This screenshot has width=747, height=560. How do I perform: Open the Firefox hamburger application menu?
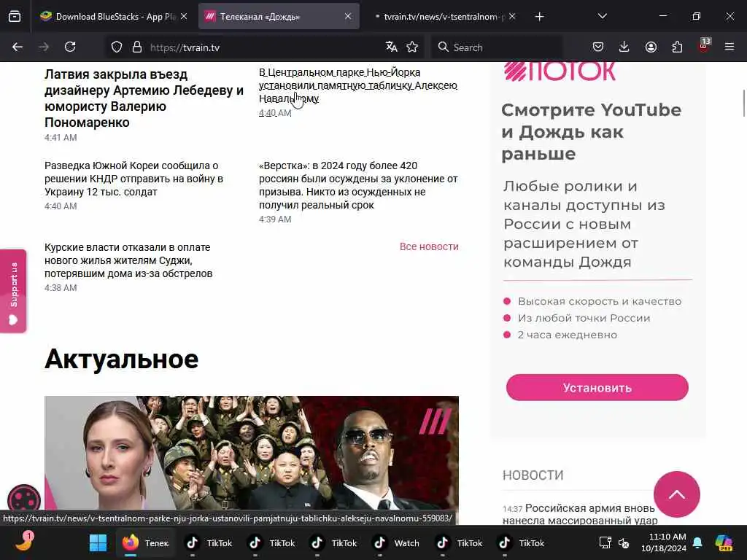(729, 47)
